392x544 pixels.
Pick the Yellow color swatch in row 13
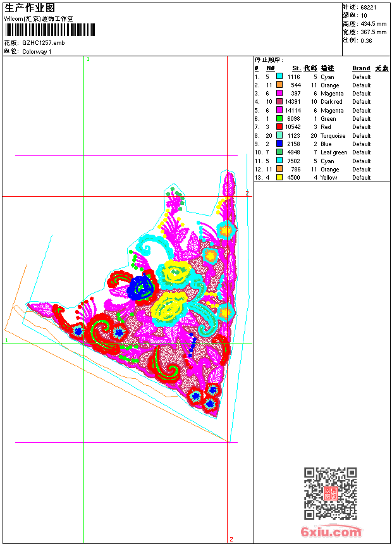[x=279, y=177]
